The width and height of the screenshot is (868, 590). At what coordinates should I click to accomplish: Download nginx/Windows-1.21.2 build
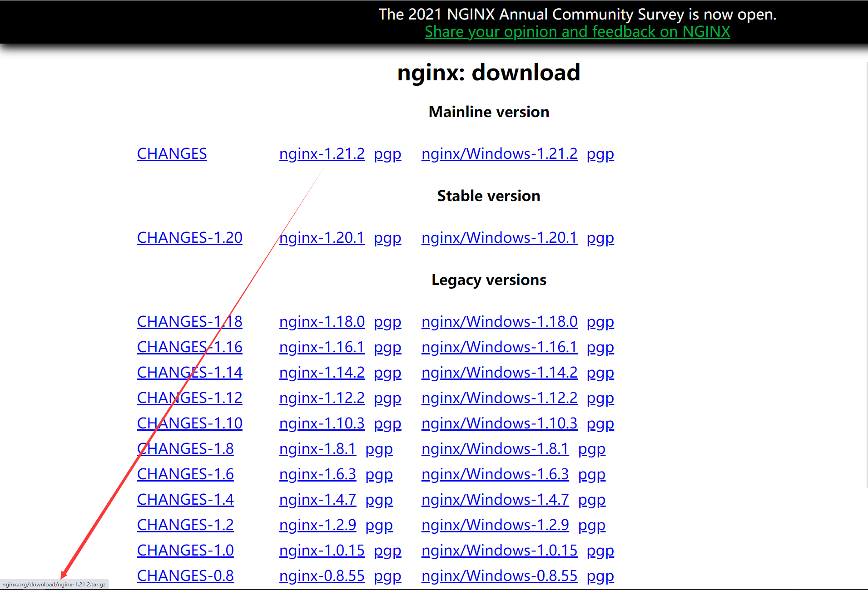pos(499,154)
